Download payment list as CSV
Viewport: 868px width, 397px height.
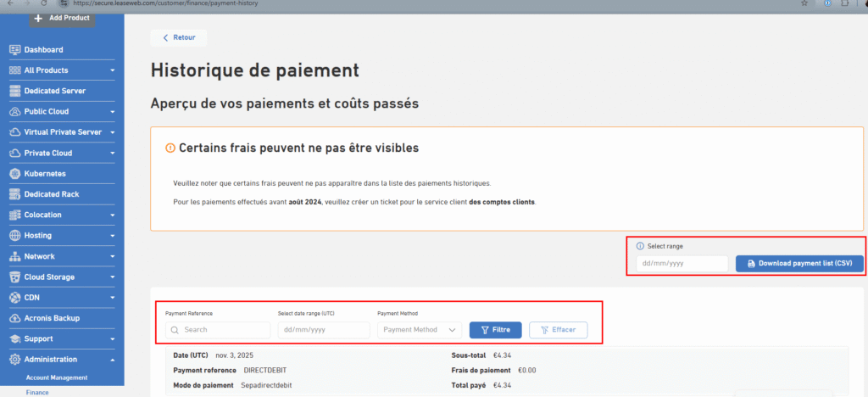799,264
